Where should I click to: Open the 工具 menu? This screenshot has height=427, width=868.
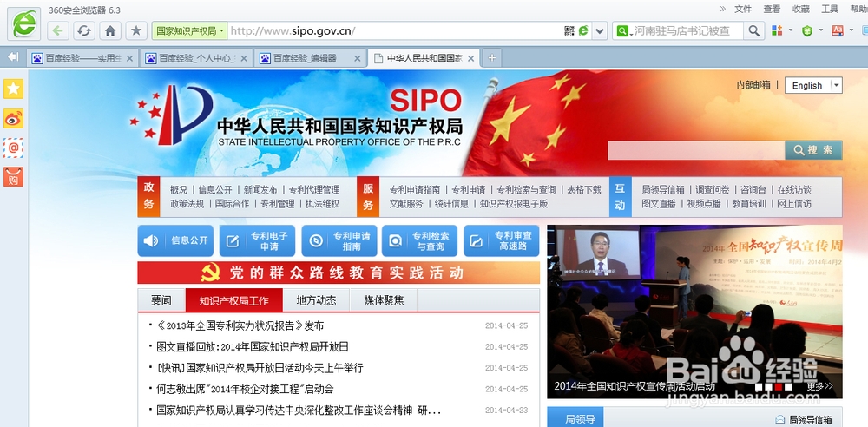coord(830,9)
